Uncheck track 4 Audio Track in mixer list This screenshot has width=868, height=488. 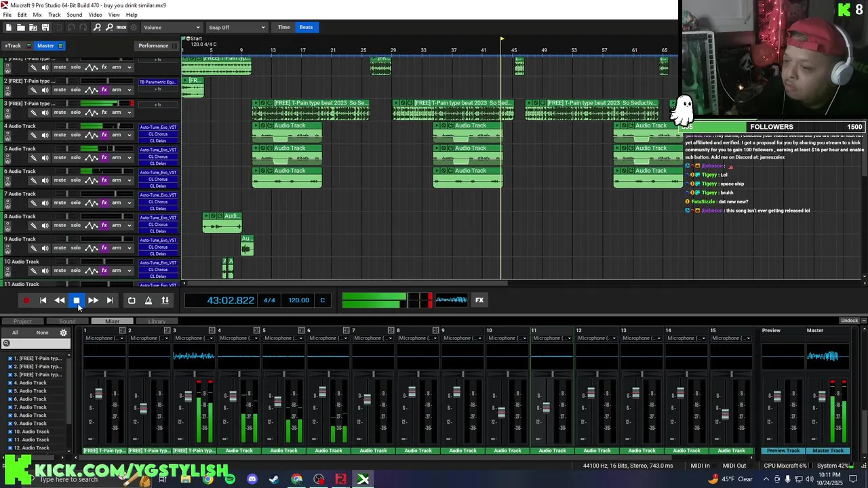(10, 383)
